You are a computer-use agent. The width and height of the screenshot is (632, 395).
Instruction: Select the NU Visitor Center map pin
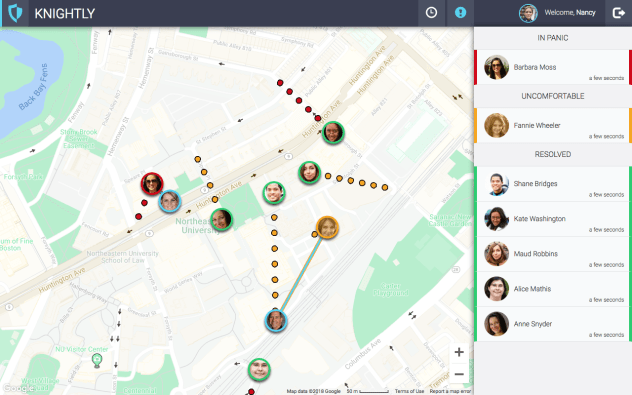click(97, 360)
